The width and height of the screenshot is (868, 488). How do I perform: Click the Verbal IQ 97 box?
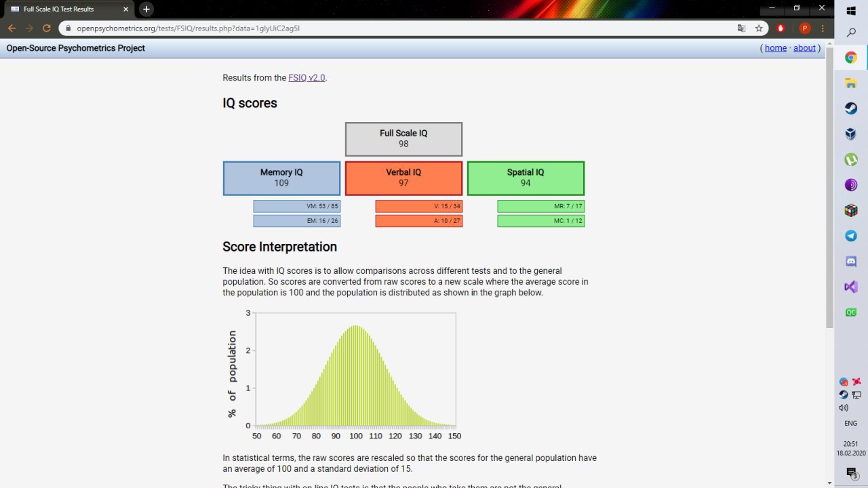(403, 178)
